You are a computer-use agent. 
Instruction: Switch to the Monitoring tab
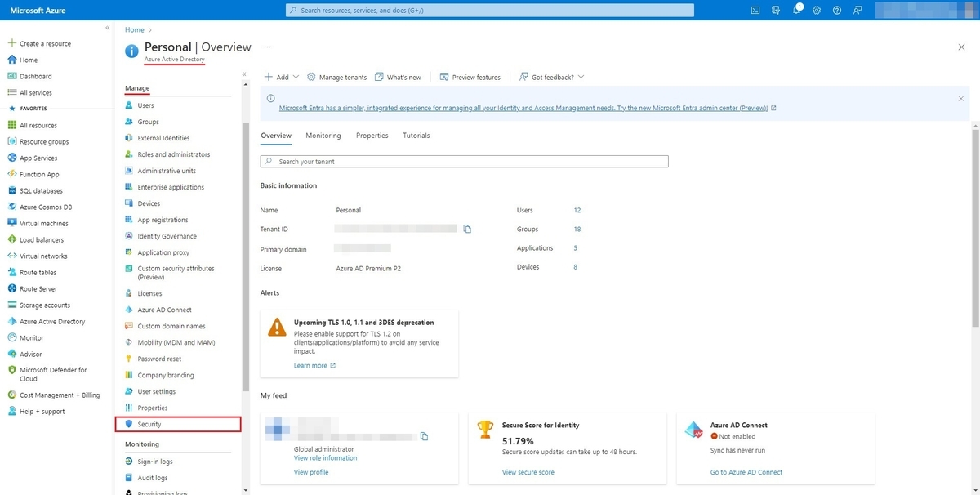[x=323, y=136]
